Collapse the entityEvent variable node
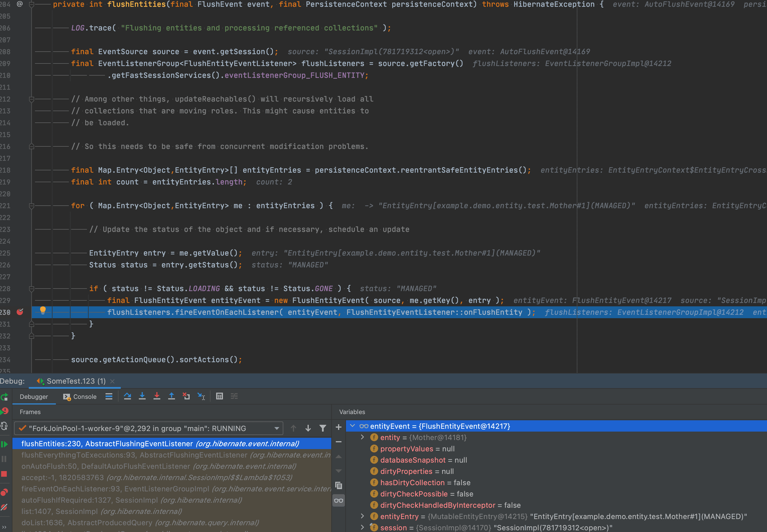This screenshot has width=767, height=532. 352,426
